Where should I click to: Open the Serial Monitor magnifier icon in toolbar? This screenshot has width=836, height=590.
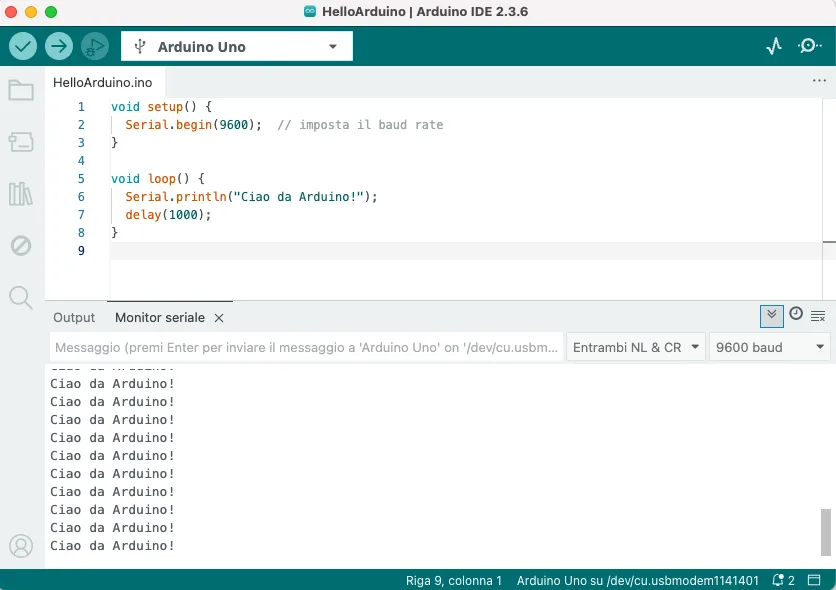pos(809,46)
